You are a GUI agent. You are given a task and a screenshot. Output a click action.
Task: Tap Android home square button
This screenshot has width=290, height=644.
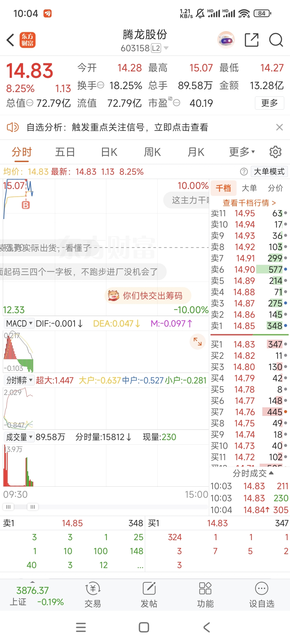(x=144, y=627)
